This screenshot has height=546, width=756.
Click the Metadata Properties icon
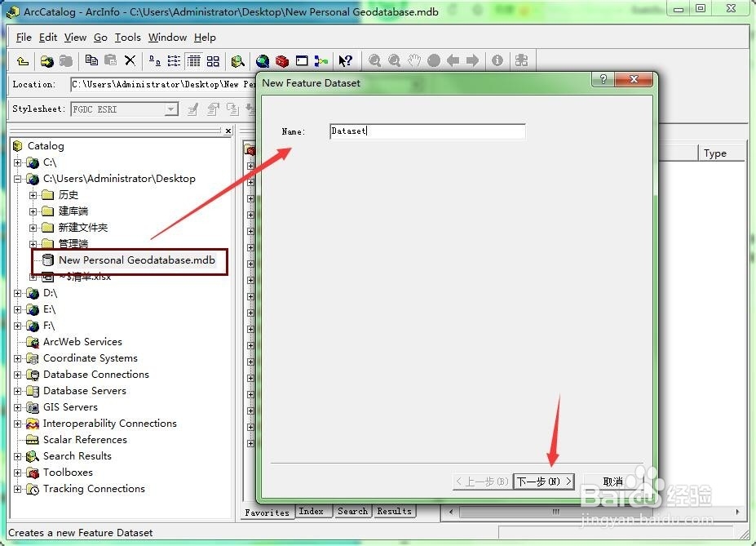pyautogui.click(x=213, y=109)
